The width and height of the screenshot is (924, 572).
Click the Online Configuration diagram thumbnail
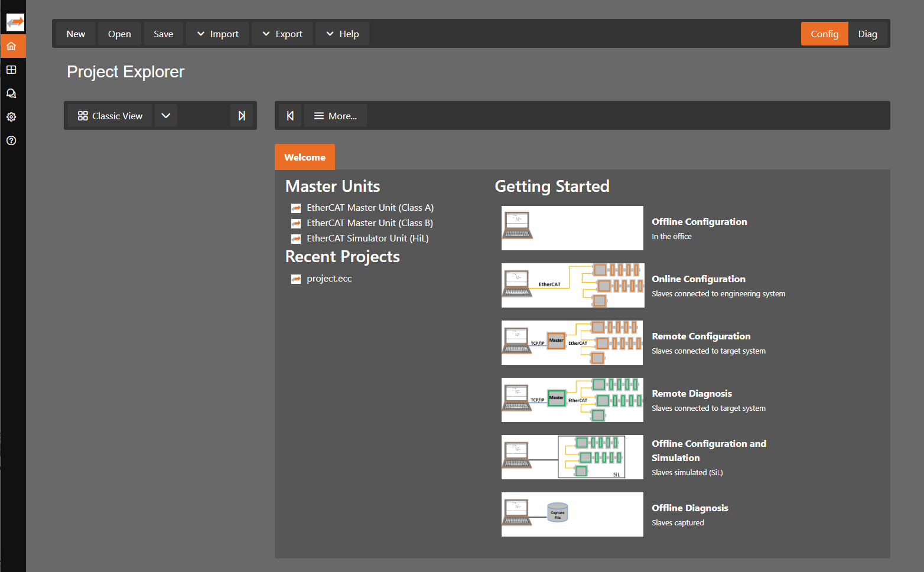point(572,286)
